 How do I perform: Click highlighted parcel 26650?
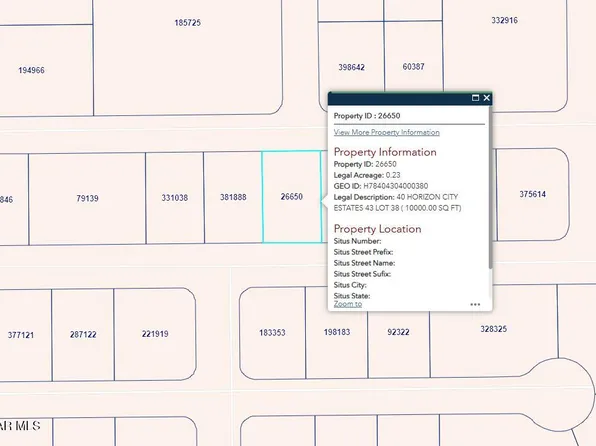click(292, 197)
